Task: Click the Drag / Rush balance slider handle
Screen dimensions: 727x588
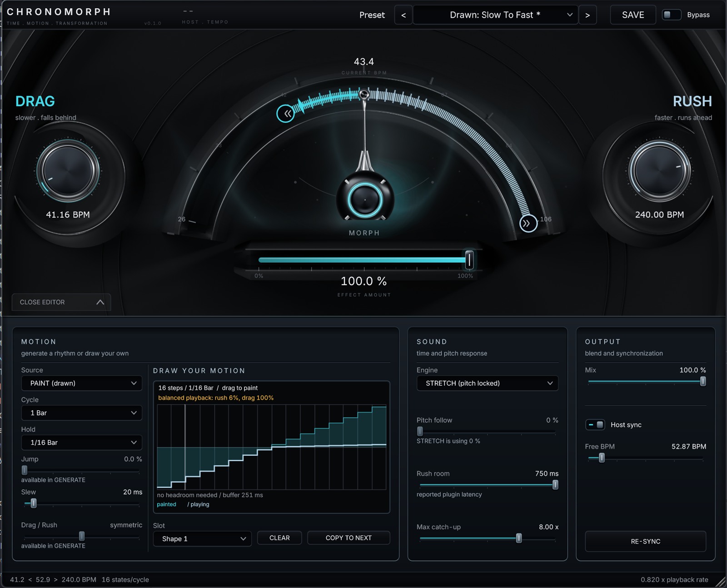Action: point(82,536)
